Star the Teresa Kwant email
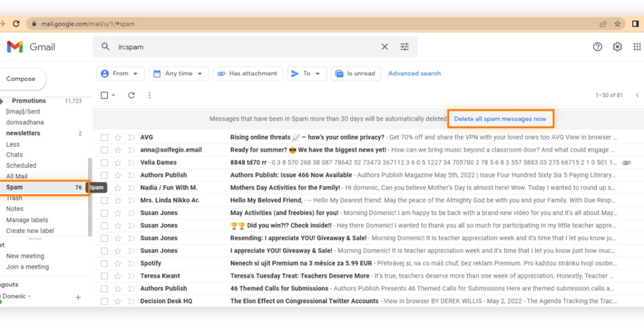This screenshot has width=644, height=322. 118,276
